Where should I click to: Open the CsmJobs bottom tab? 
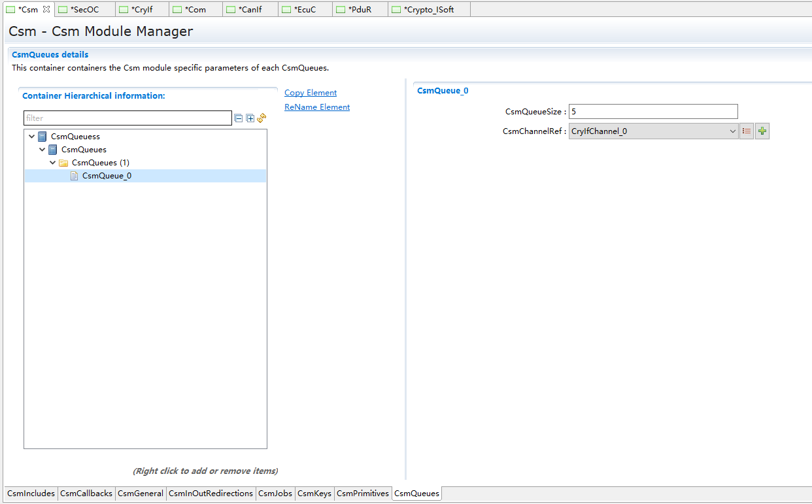275,494
